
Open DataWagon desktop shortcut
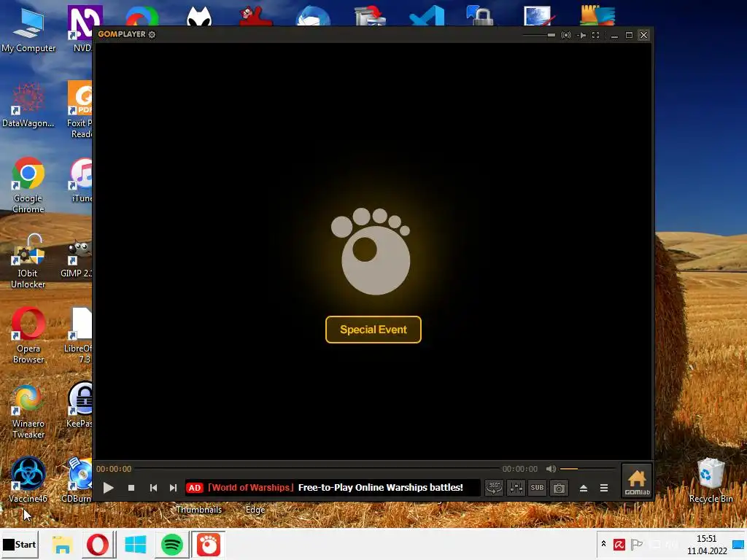[x=28, y=106]
